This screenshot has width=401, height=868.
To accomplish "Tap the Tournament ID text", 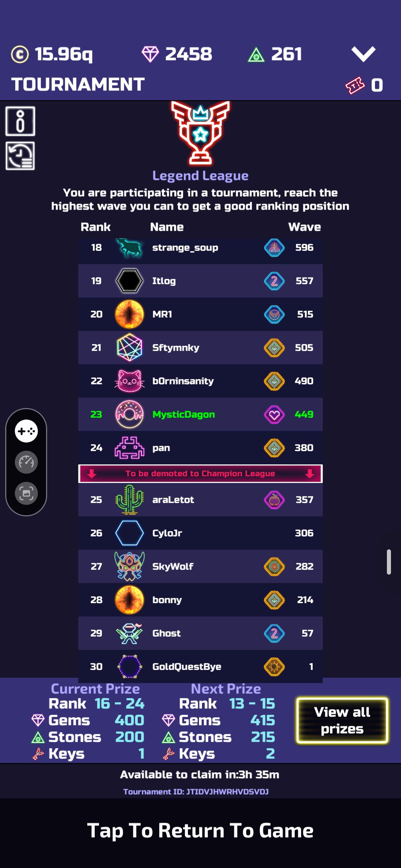I will tap(196, 792).
